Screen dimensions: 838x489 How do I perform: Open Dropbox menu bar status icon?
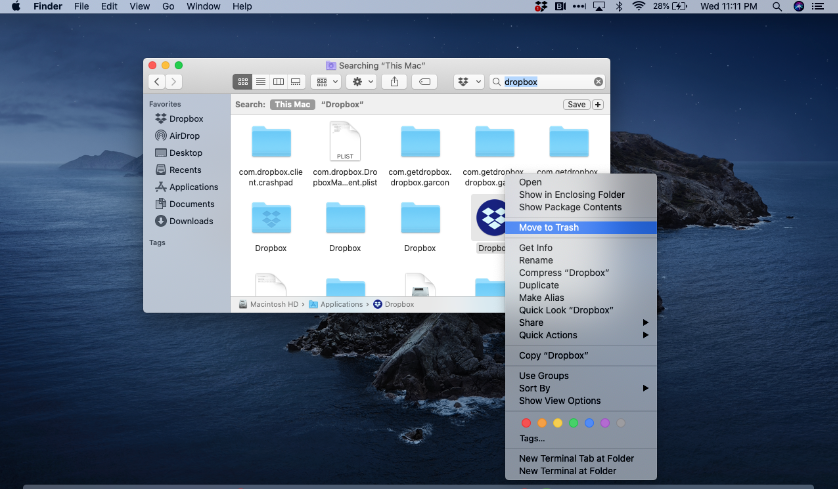coord(541,6)
